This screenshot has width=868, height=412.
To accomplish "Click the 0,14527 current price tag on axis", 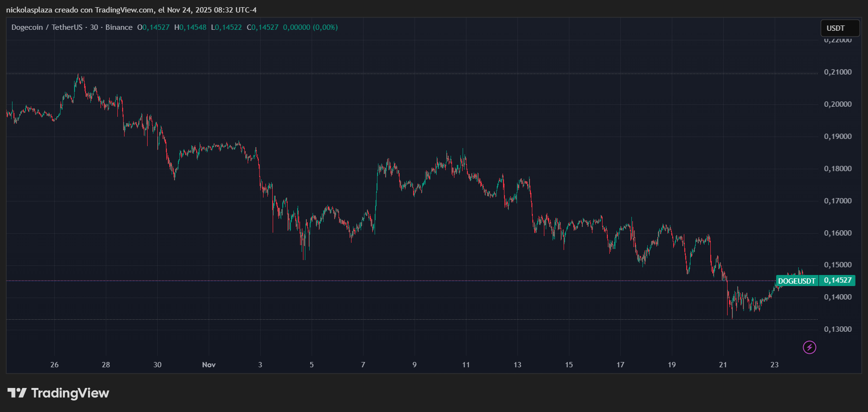I will (x=837, y=280).
